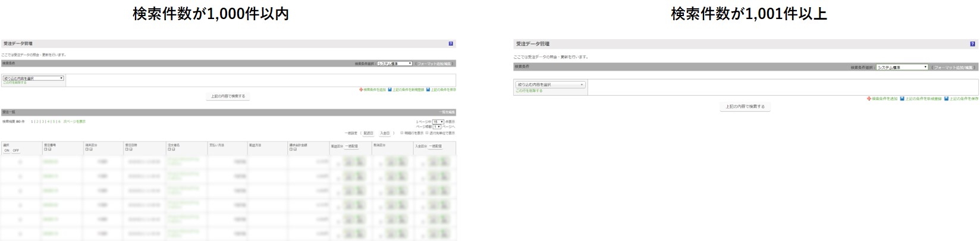Go to results page 2 in the pagination

click(x=37, y=121)
